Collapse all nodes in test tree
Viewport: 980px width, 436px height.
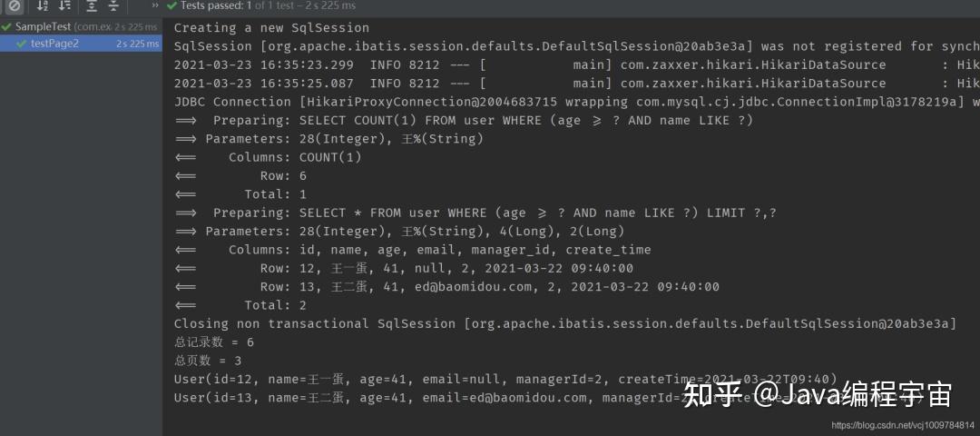tap(113, 6)
